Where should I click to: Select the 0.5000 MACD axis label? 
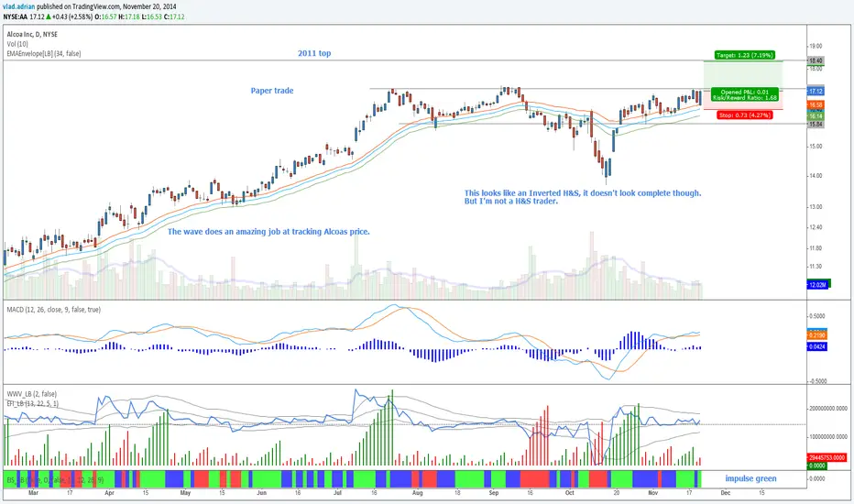(817, 316)
